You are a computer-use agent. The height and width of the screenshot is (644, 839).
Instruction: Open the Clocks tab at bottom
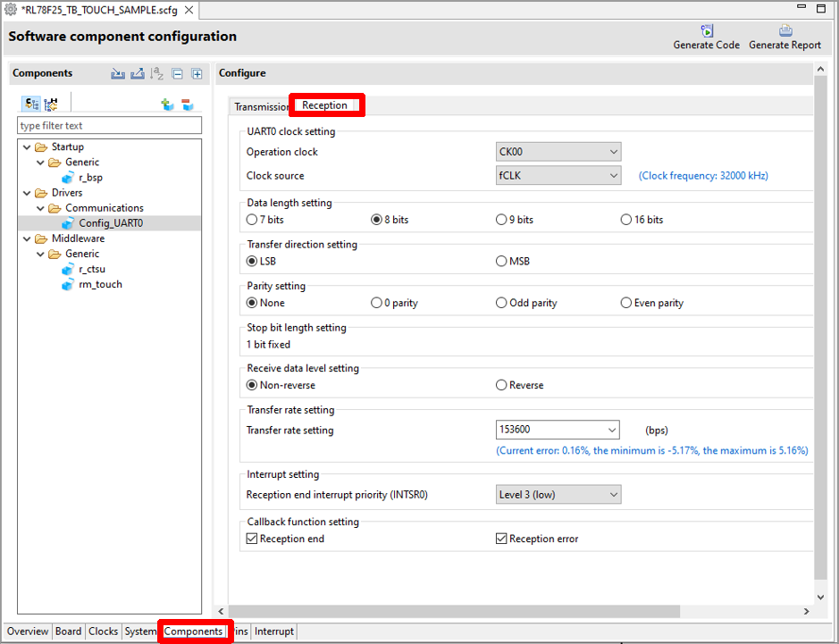pos(103,631)
